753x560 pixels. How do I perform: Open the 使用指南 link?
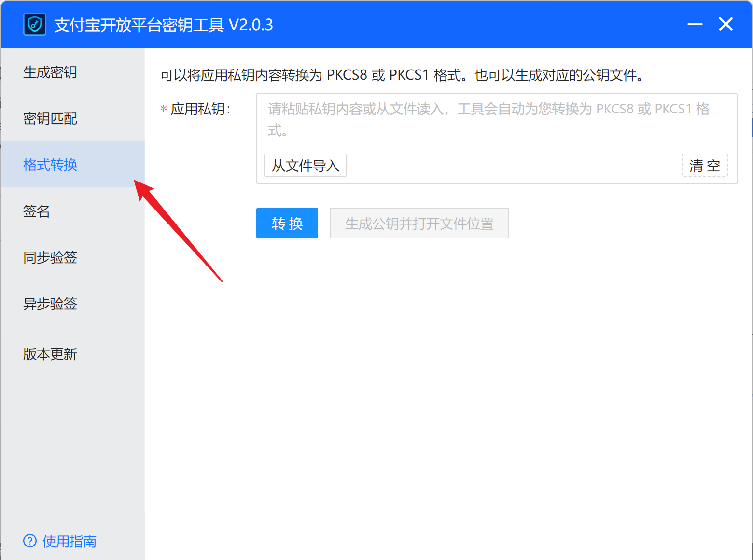coord(70,541)
